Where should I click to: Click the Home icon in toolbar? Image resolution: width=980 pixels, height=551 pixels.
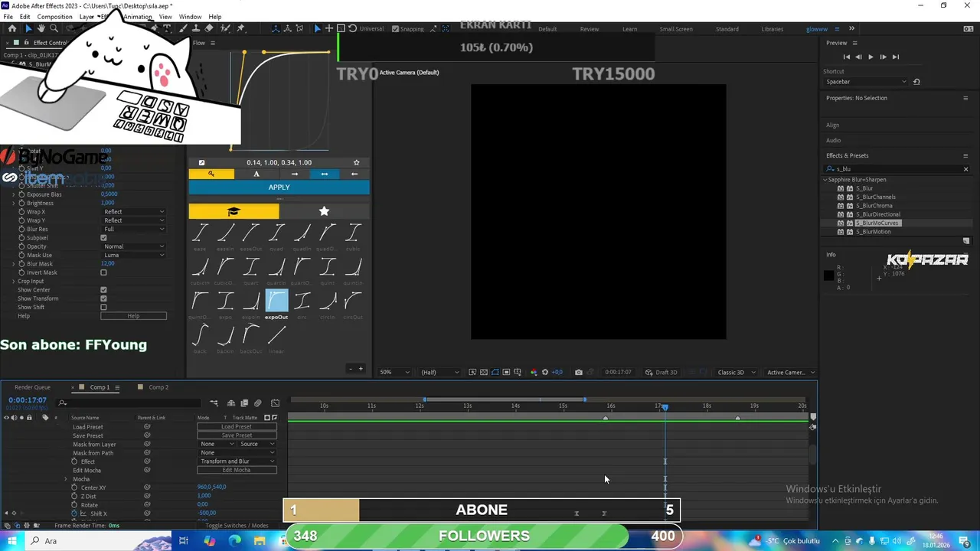pyautogui.click(x=12, y=28)
